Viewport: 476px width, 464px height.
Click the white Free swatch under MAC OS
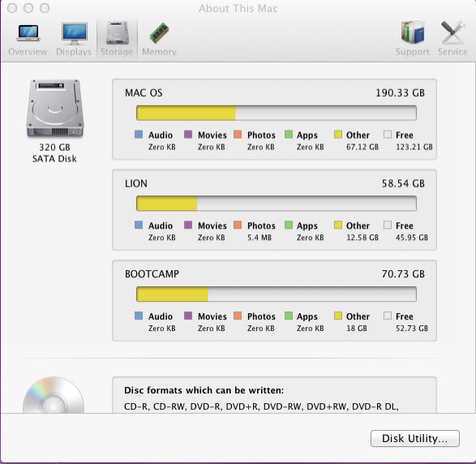388,134
